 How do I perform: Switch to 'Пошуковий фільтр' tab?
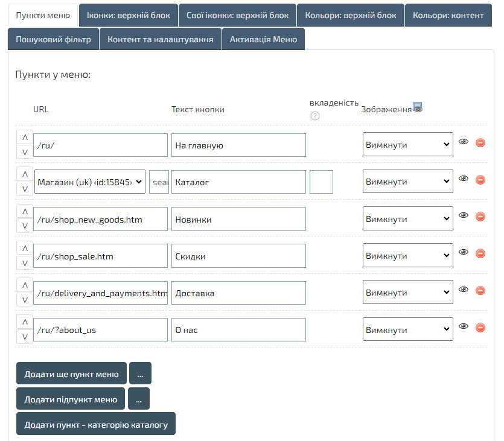point(53,39)
